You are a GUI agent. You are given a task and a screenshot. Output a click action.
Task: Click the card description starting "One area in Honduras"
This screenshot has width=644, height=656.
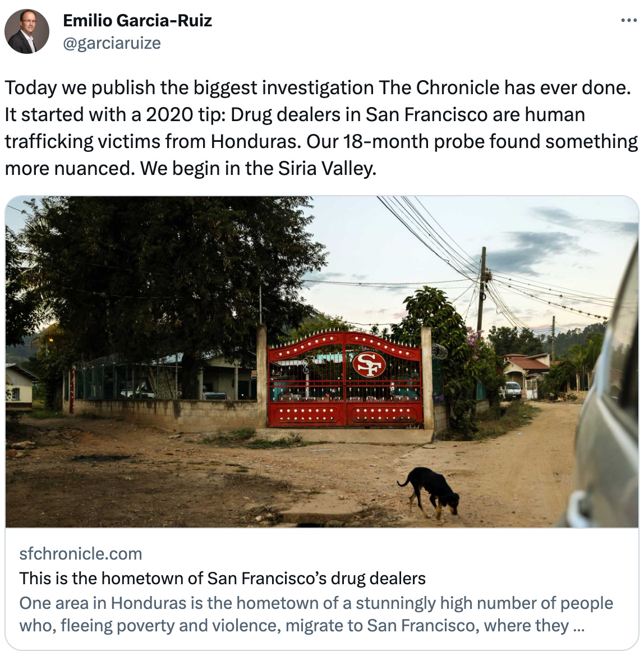[316, 614]
